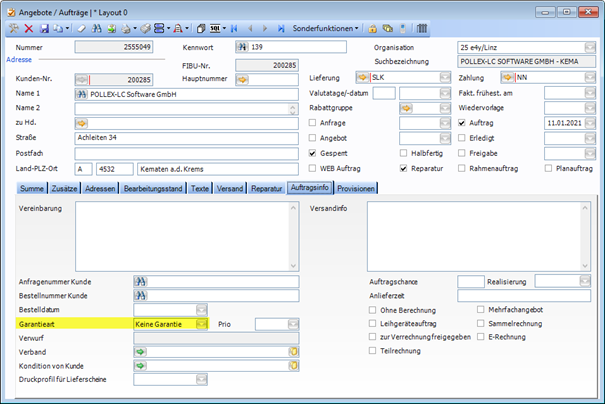Open the Organisation dropdown list

click(x=590, y=47)
